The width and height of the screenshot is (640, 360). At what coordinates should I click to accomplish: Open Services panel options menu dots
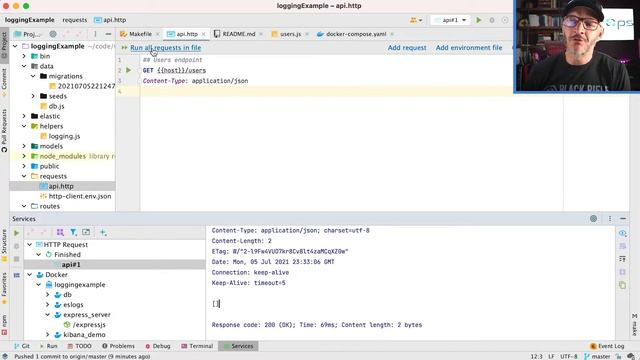tap(610, 219)
